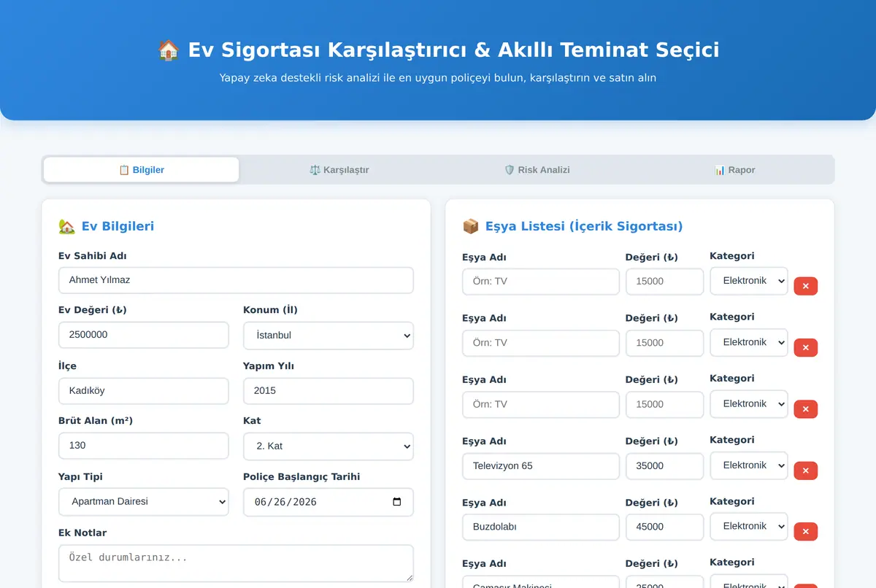Viewport: 876px width, 588px height.
Task: Click the Konum (İl) label
Action: 270,310
